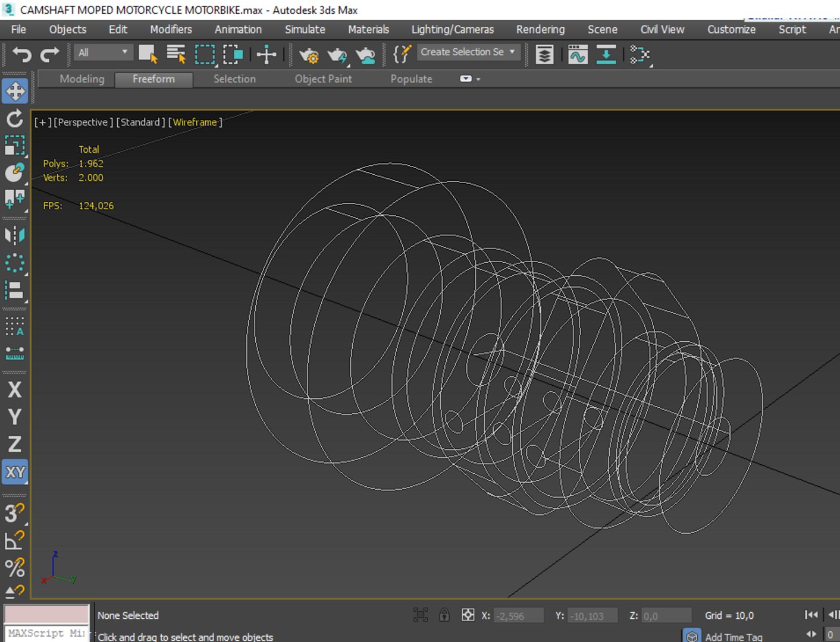Toggle Percent Snap
840x642 pixels.
pos(15,567)
